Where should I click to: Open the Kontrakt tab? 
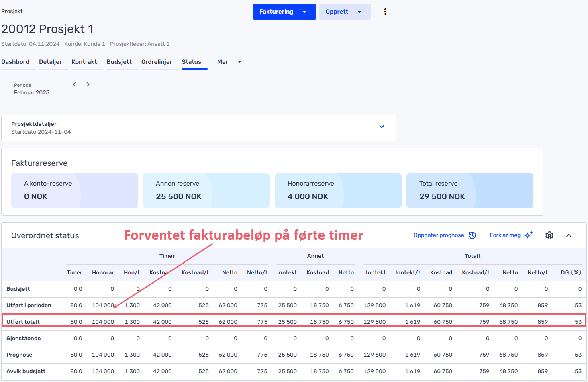pos(84,62)
